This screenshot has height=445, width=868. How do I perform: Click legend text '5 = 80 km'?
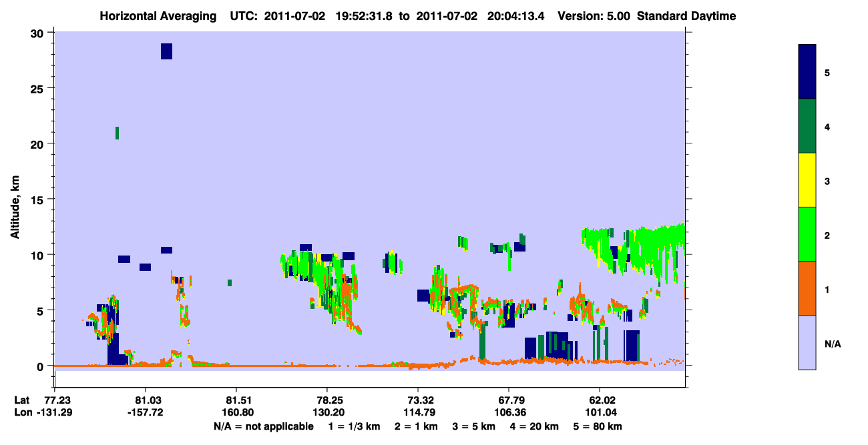(599, 426)
